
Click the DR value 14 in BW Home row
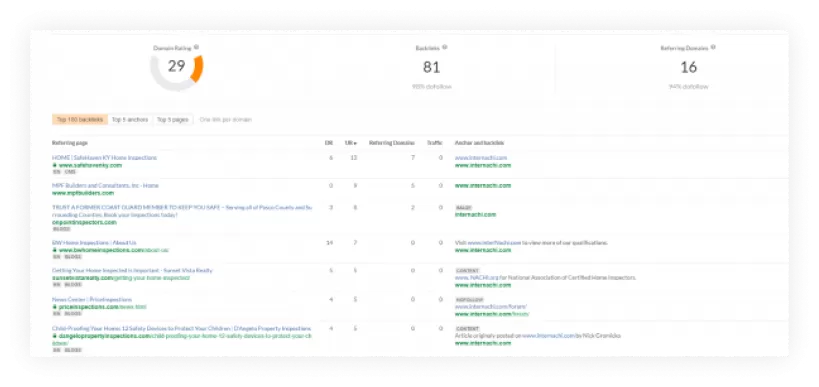coord(329,243)
